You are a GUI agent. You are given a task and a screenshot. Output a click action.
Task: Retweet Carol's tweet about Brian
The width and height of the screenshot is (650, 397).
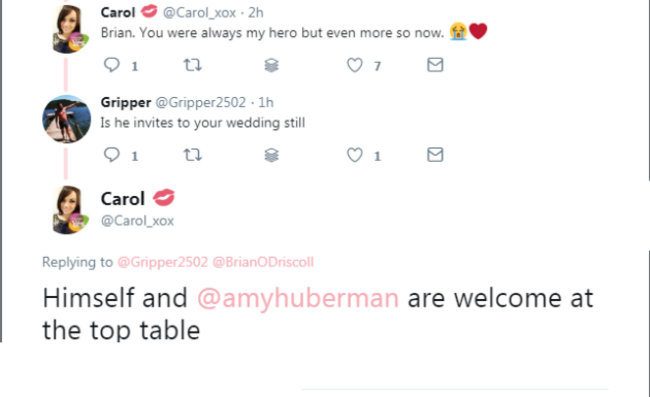coord(192,65)
